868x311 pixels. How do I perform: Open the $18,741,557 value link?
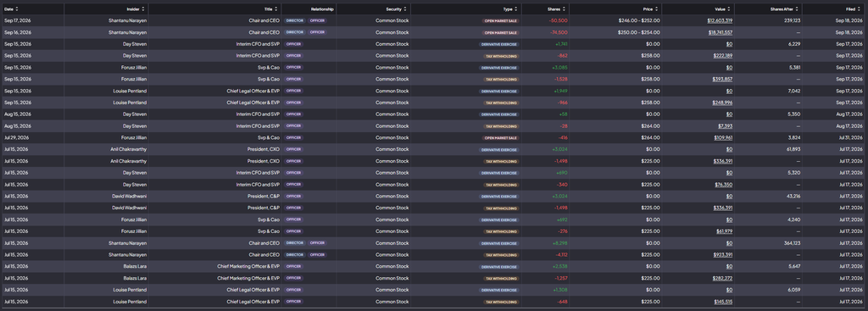[721, 32]
